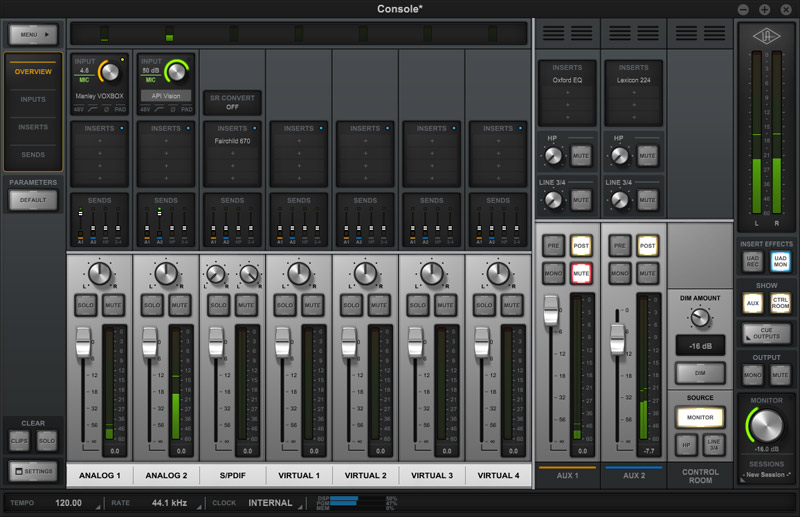Click the S/PDIF right pan knob

(x=249, y=275)
